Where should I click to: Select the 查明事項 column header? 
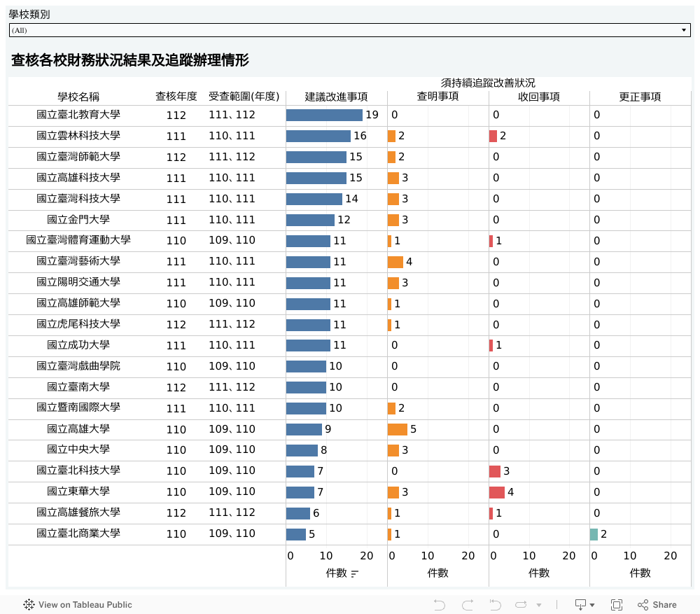(437, 97)
